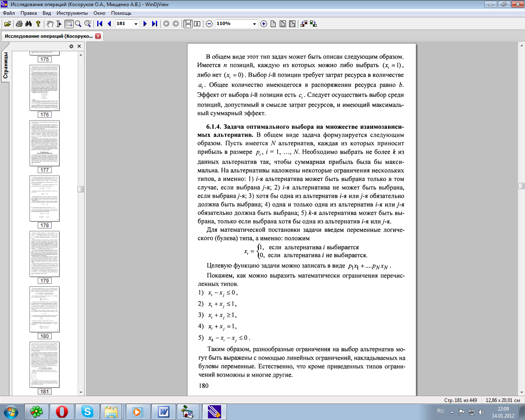Go to next page arrow
This screenshot has width=525, height=420.
pyautogui.click(x=145, y=24)
